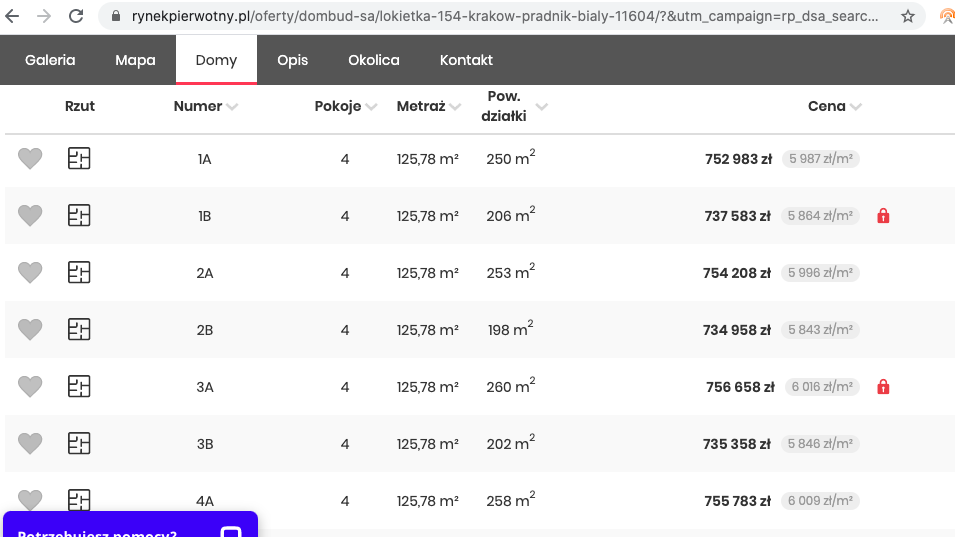Bookmark this page with star icon
Image resolution: width=955 pixels, height=537 pixels.
pyautogui.click(x=907, y=16)
